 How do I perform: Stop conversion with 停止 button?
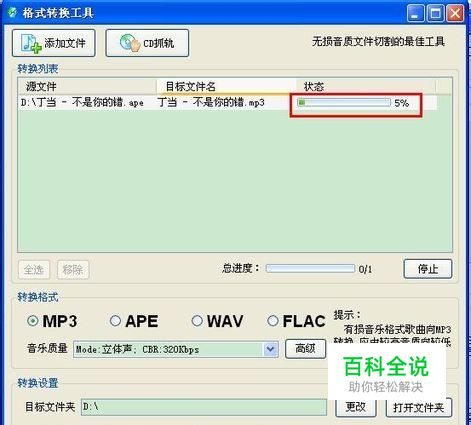click(x=428, y=269)
